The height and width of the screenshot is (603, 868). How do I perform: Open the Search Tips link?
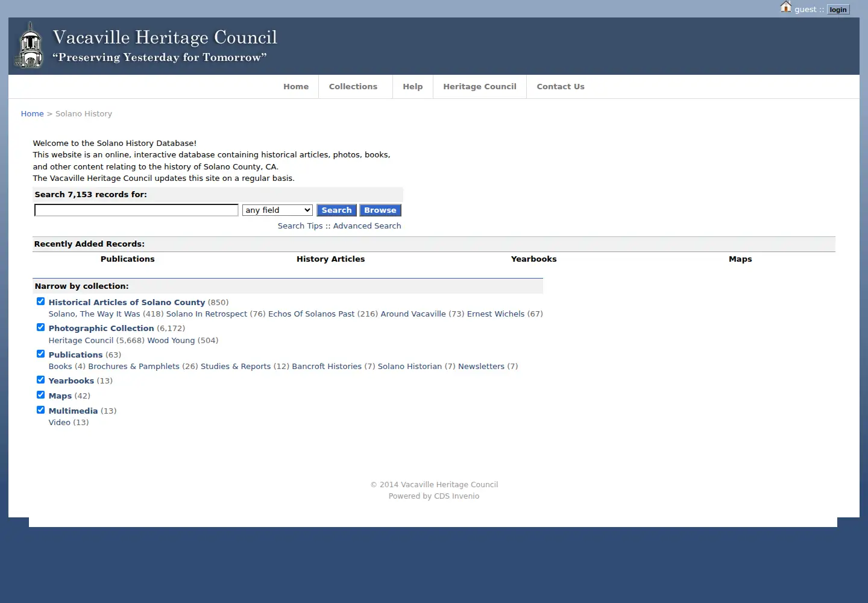300,226
